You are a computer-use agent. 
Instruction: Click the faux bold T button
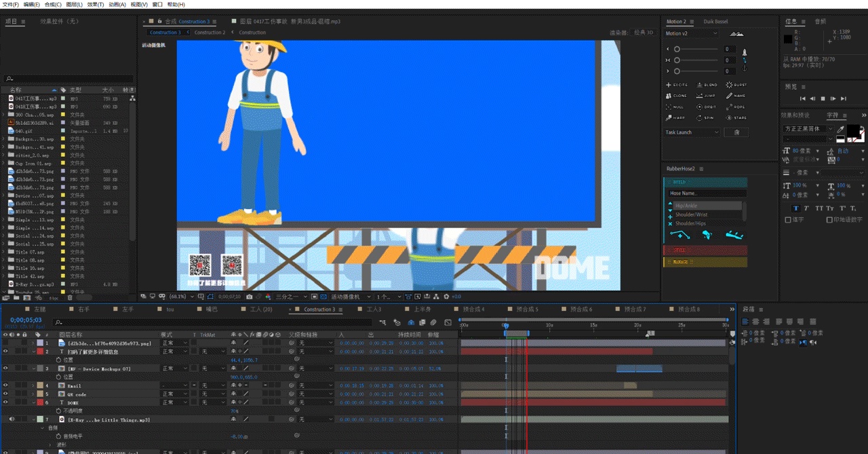coord(796,208)
